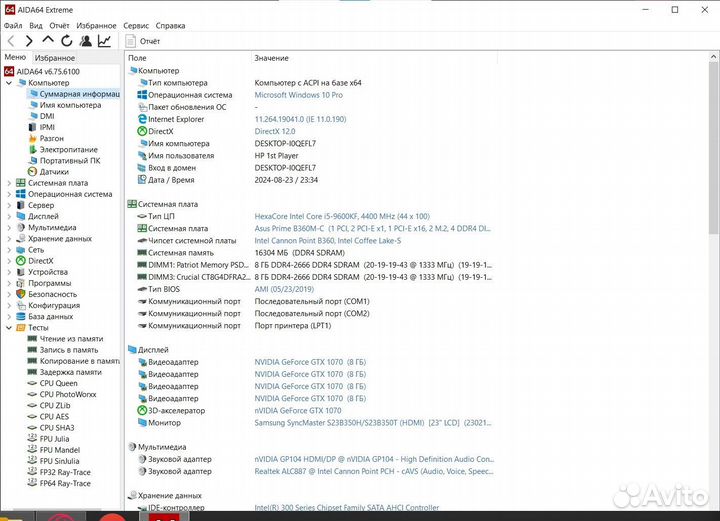Click the Программы icon in sidebar
The image size is (720, 521).
21,283
